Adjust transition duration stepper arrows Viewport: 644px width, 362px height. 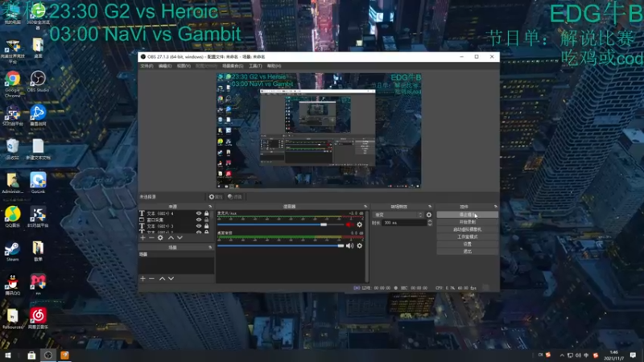430,223
